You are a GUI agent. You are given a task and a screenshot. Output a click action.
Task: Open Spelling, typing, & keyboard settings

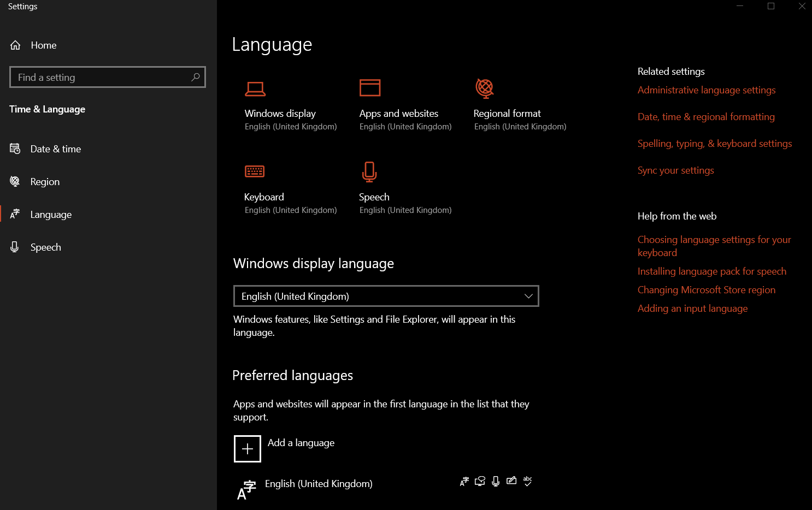[x=714, y=144]
